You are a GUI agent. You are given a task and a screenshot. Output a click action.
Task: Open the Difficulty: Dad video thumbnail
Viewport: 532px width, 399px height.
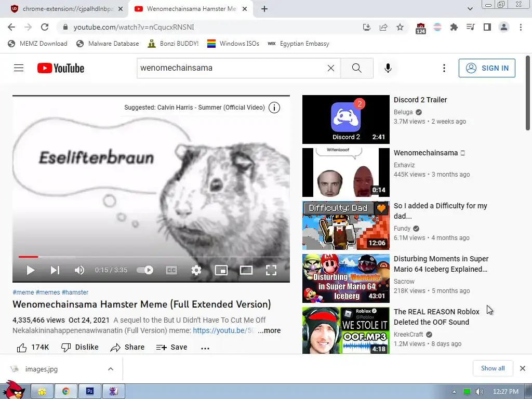(x=345, y=225)
